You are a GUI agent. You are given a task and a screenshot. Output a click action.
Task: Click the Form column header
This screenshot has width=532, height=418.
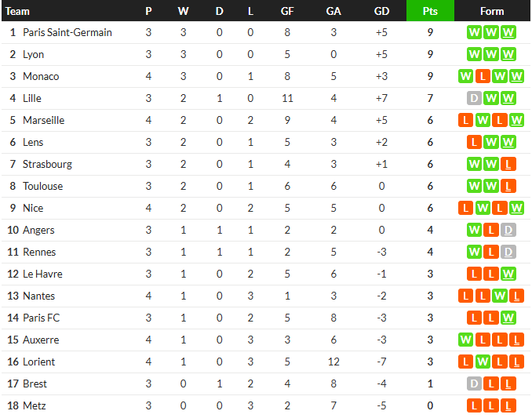pyautogui.click(x=492, y=11)
